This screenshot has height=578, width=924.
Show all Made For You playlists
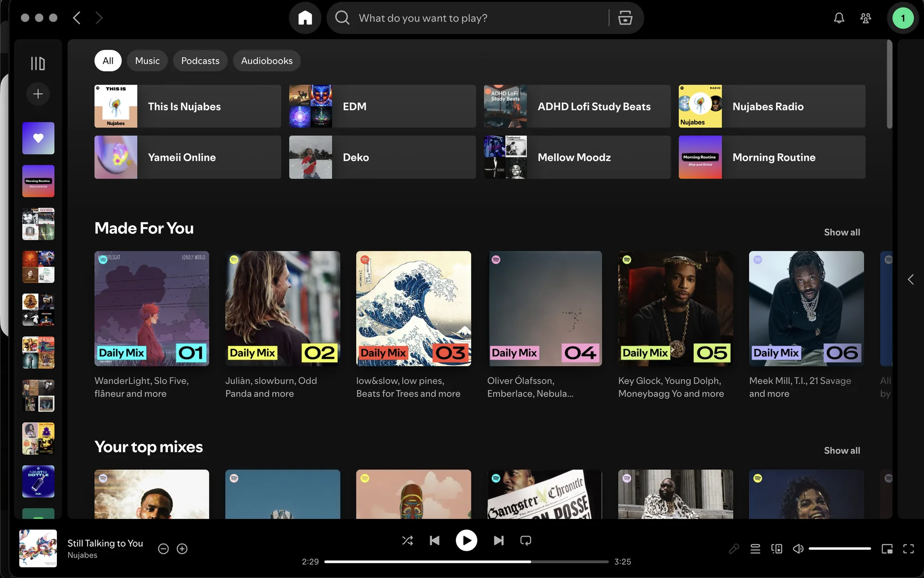[842, 232]
